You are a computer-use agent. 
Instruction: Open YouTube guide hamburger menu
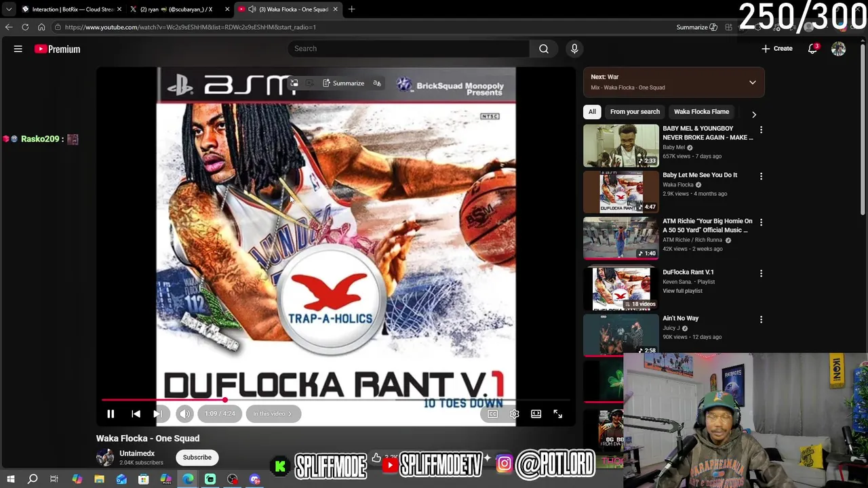pyautogui.click(x=18, y=49)
